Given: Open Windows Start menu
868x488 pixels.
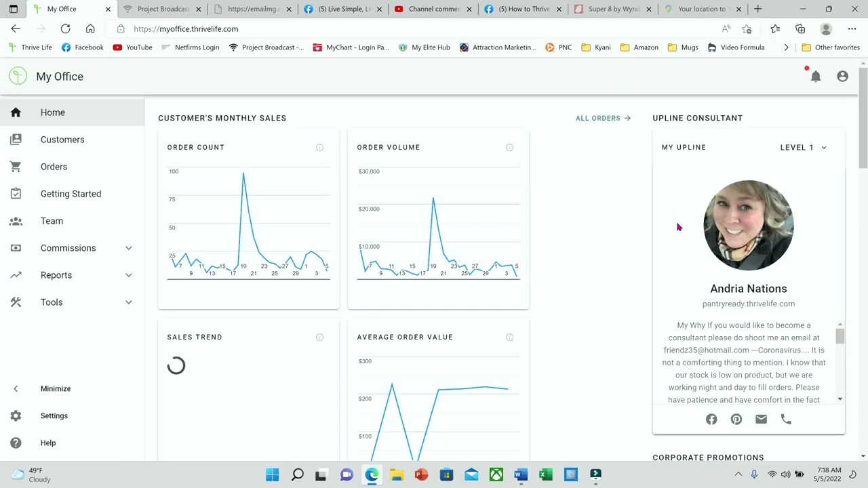Looking at the screenshot, I should [273, 474].
